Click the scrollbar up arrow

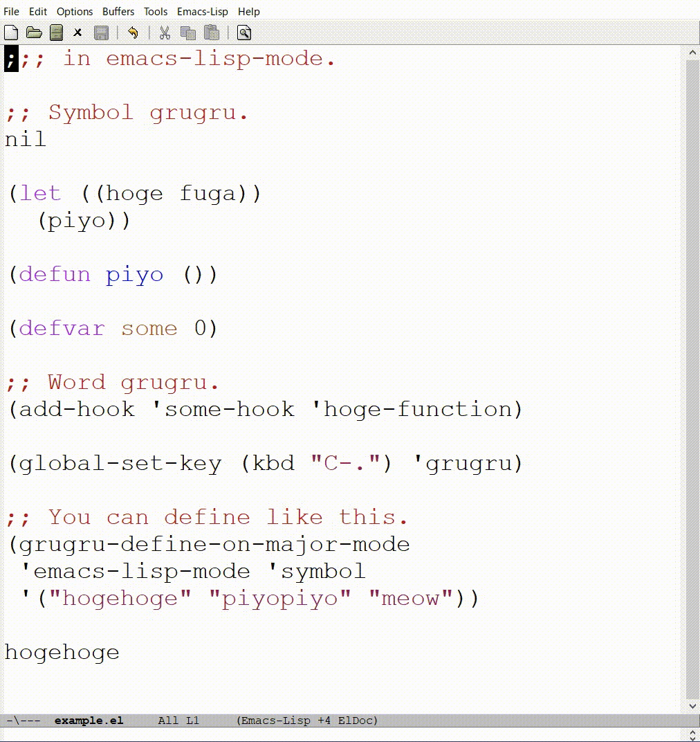pos(692,53)
